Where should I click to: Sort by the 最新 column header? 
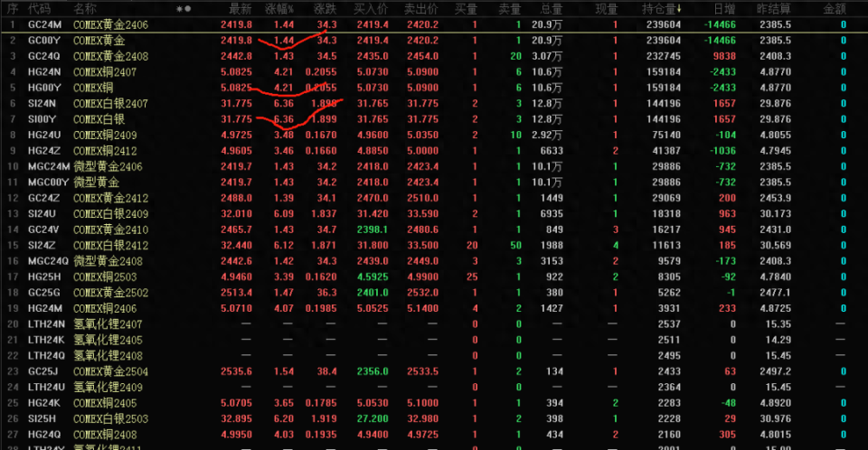241,9
